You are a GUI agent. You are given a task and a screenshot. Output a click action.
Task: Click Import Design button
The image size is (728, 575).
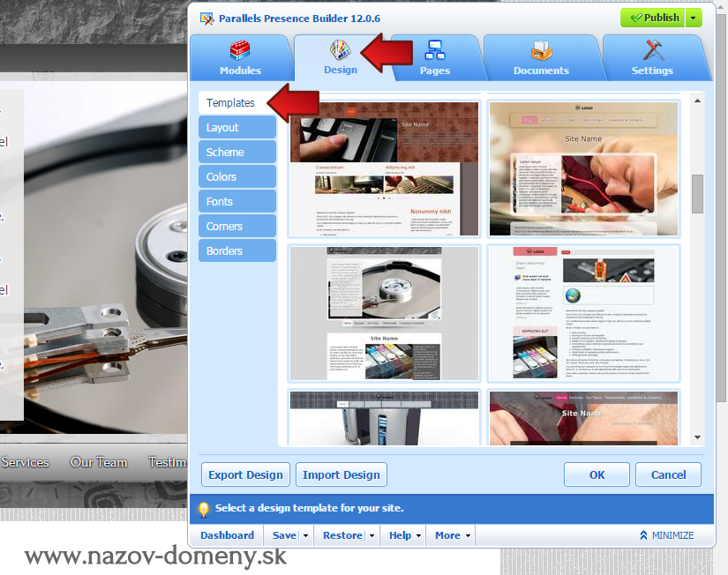click(341, 474)
